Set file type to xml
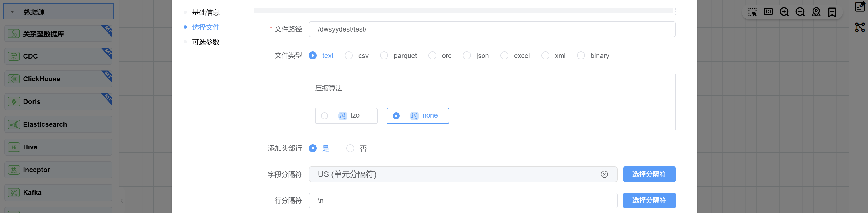 click(x=546, y=55)
